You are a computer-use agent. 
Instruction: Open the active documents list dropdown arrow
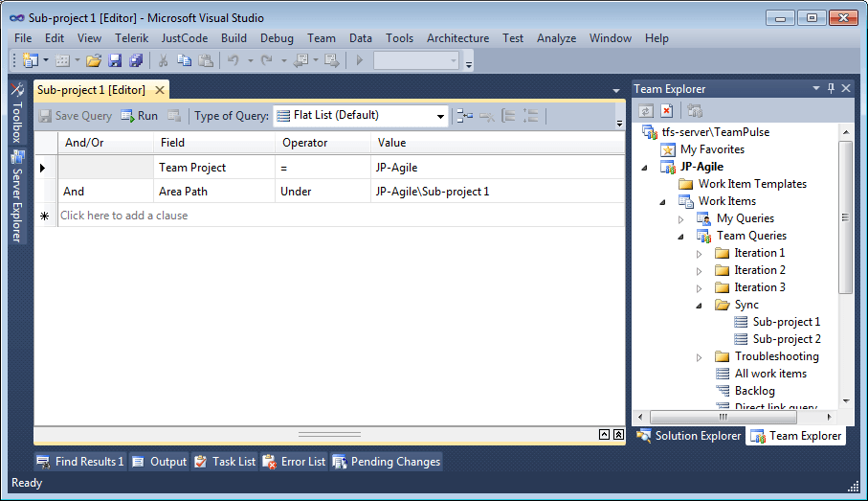click(616, 90)
